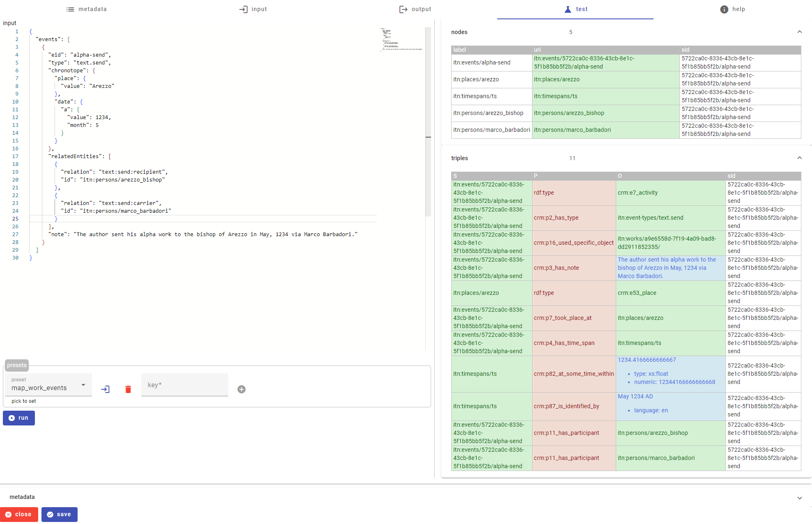Add key with the plus circle icon
Screen dimensions: 812x524
click(x=241, y=389)
